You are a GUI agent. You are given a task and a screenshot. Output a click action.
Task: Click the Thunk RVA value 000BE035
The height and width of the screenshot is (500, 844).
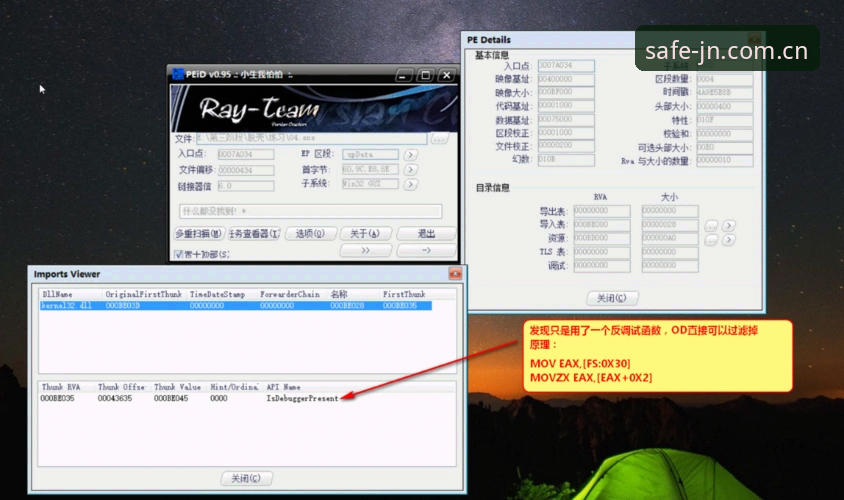point(58,398)
